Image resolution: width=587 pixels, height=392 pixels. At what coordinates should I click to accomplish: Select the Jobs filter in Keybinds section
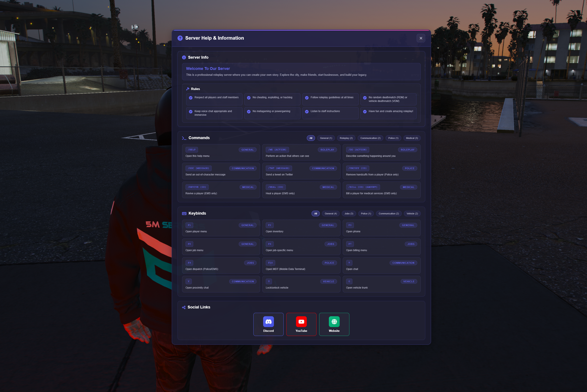(x=349, y=213)
